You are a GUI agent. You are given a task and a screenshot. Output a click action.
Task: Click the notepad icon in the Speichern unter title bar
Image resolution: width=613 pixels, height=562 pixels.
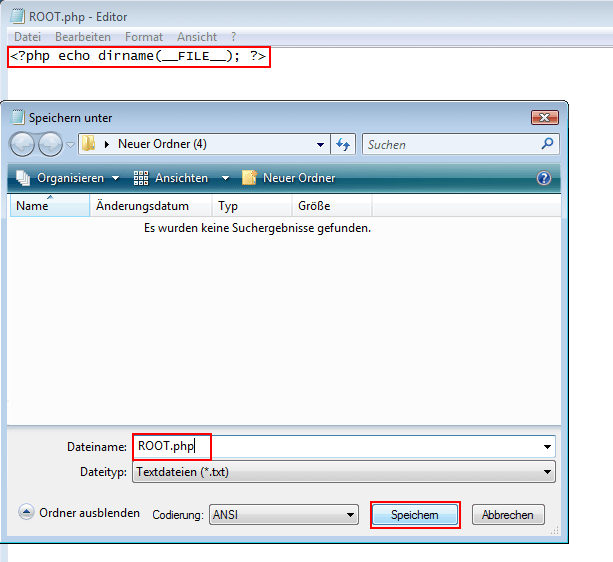[18, 117]
